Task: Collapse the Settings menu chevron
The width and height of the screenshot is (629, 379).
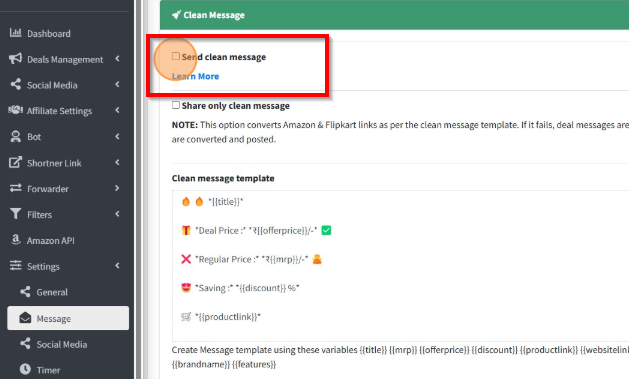Action: [x=117, y=265]
